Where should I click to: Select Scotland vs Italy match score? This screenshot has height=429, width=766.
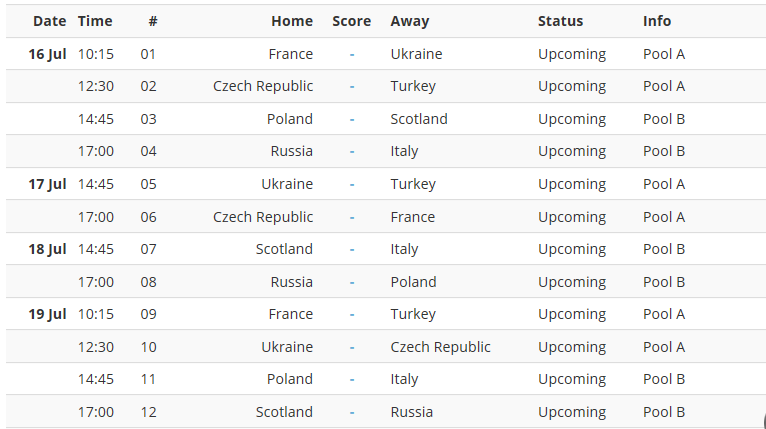click(x=352, y=249)
